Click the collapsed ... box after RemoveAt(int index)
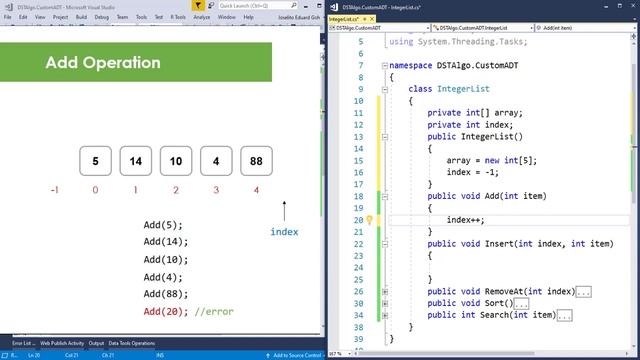Viewport: 640px width, 360px height. 583,292
